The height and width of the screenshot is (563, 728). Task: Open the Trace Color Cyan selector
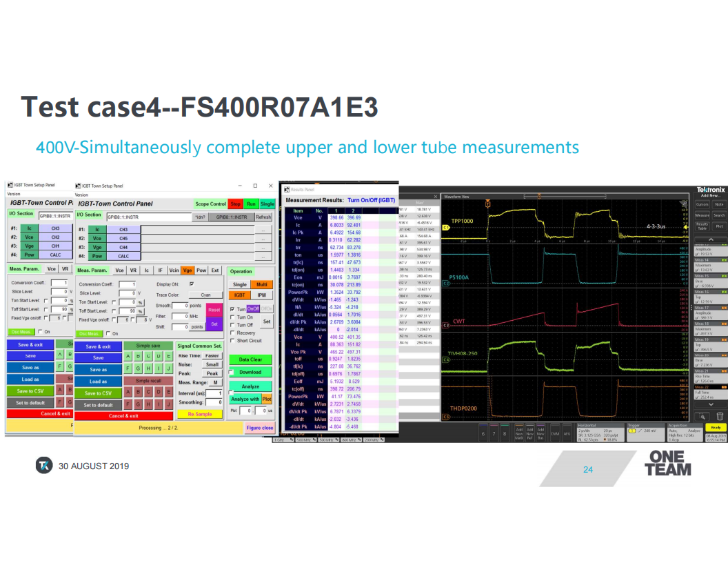(205, 295)
